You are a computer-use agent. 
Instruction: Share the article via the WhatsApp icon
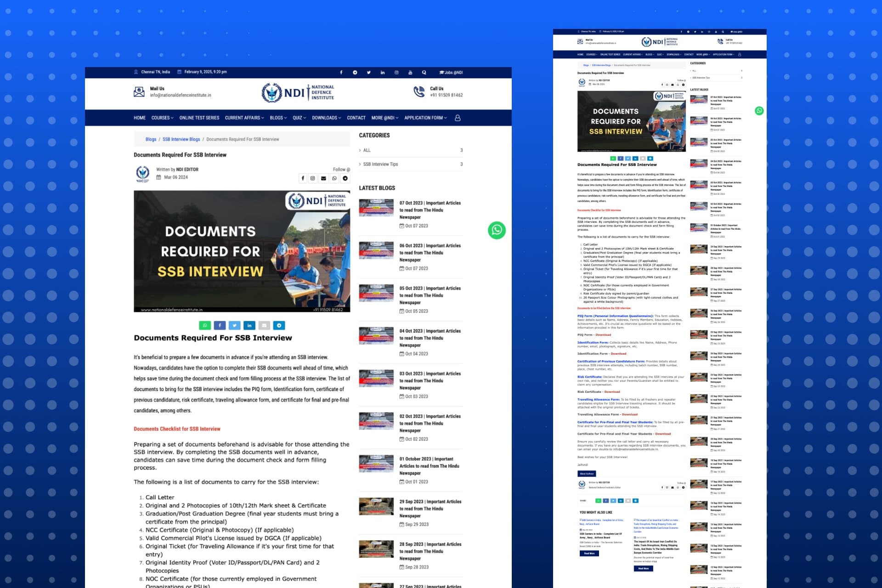tap(205, 325)
